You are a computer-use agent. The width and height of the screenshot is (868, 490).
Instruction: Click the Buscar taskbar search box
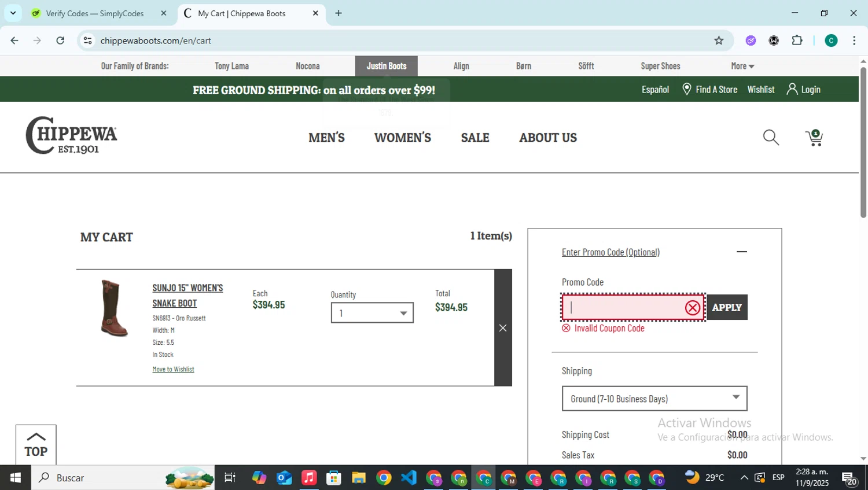[x=123, y=477]
